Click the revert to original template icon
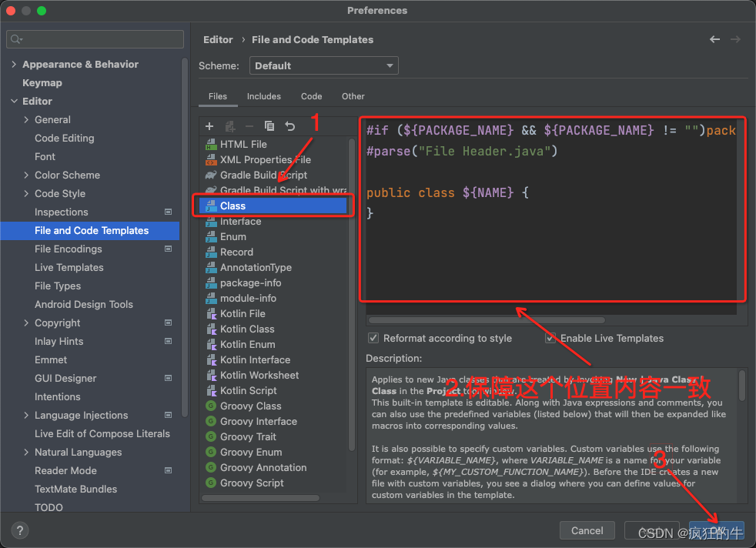Viewport: 756px width, 548px height. 289,126
